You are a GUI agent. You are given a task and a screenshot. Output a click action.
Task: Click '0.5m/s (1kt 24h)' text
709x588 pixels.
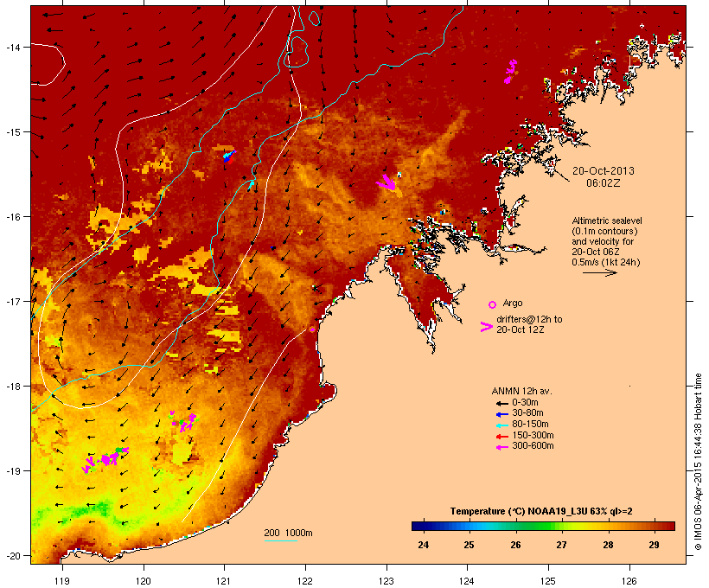tap(606, 262)
